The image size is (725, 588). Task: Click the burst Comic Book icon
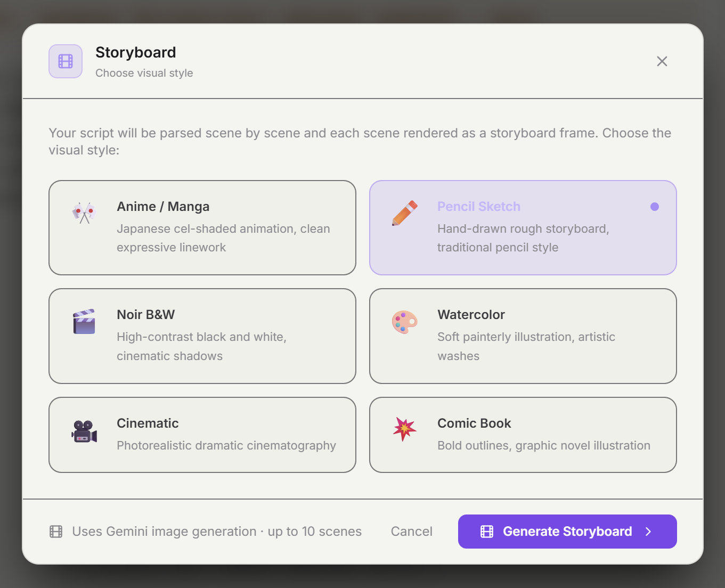tap(405, 429)
